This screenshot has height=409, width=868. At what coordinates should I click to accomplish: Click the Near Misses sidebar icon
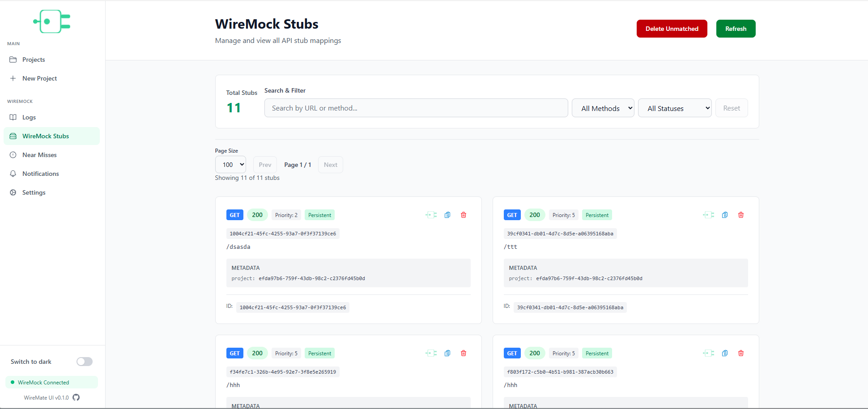[13, 155]
